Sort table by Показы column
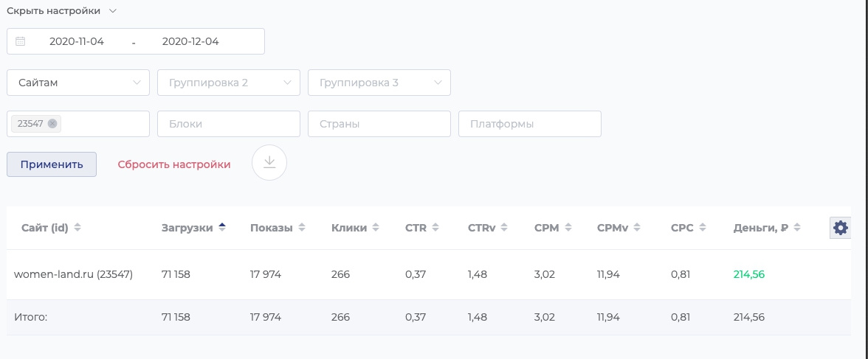The image size is (868, 359). [301, 228]
